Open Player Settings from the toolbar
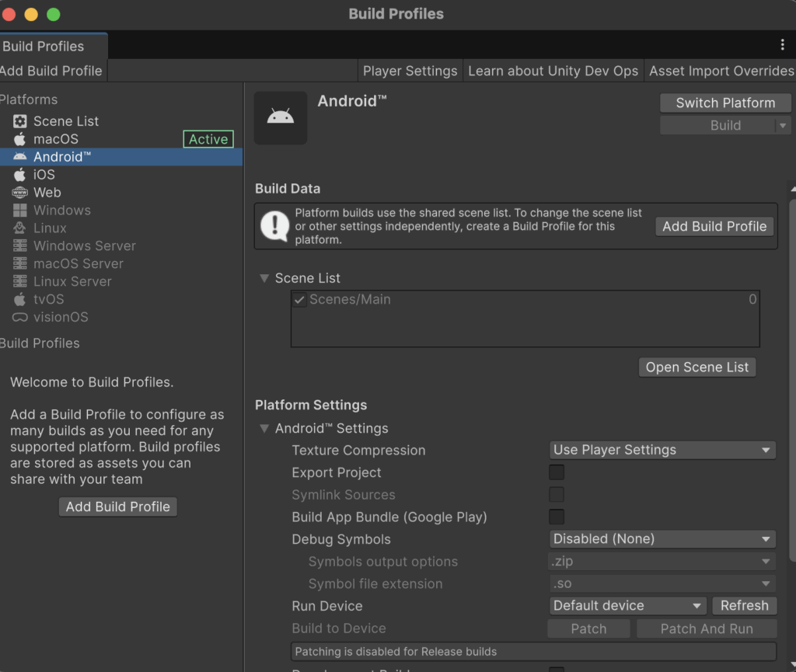 pyautogui.click(x=410, y=71)
